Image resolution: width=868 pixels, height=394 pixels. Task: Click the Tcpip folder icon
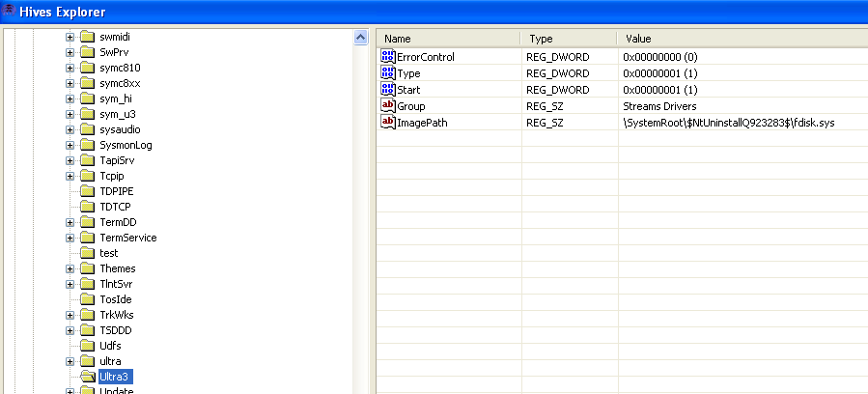[87, 176]
